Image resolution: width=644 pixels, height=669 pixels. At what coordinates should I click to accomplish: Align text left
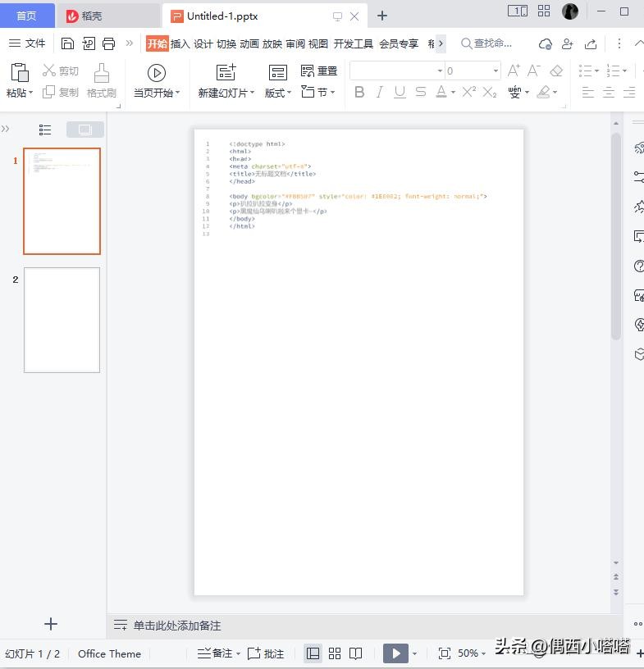coord(588,92)
